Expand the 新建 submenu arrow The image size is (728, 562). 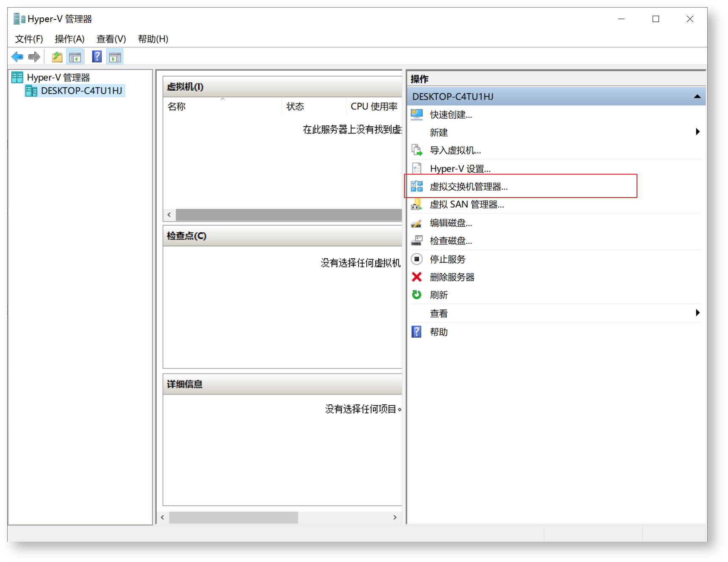pyautogui.click(x=697, y=132)
